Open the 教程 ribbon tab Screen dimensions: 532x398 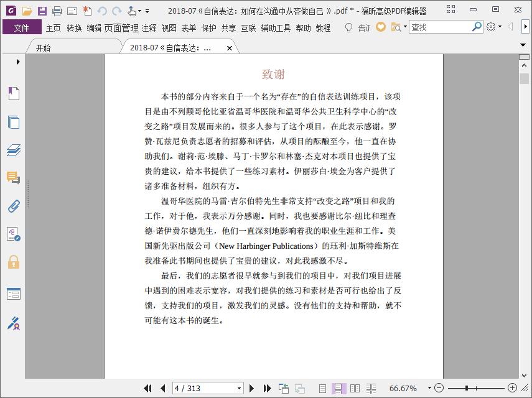click(323, 28)
